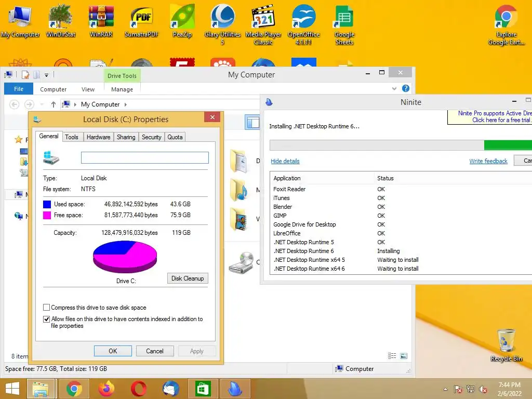Open the WinRAR desktop icon

pyautogui.click(x=101, y=21)
